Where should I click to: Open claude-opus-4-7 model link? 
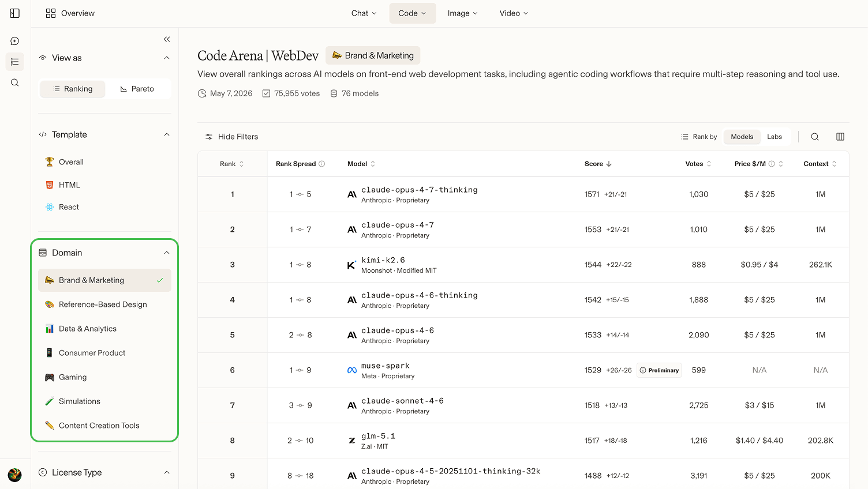398,225
